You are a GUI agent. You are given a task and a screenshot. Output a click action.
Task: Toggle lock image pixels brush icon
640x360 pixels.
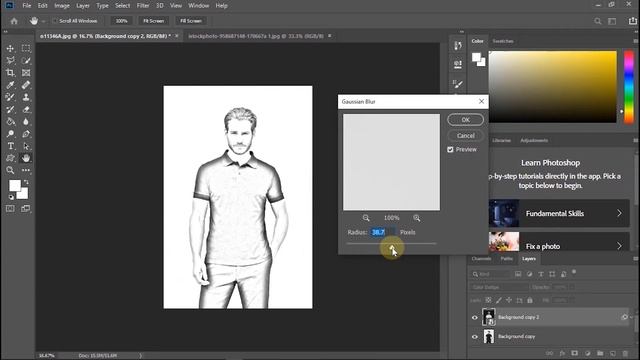coord(498,300)
